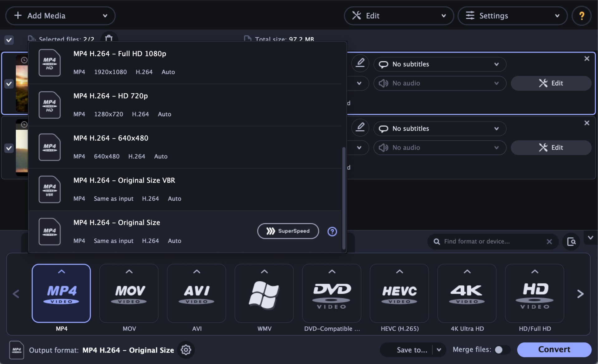Click the trash icon near Selected files
598x364 pixels.
(109, 39)
